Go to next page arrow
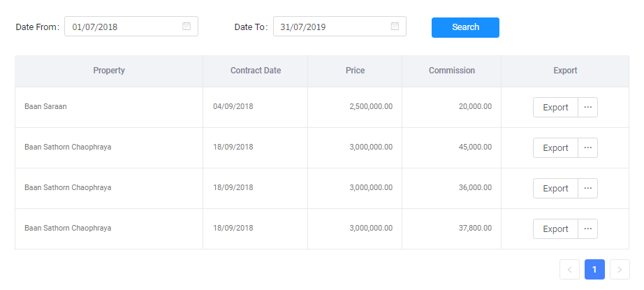 (620, 270)
